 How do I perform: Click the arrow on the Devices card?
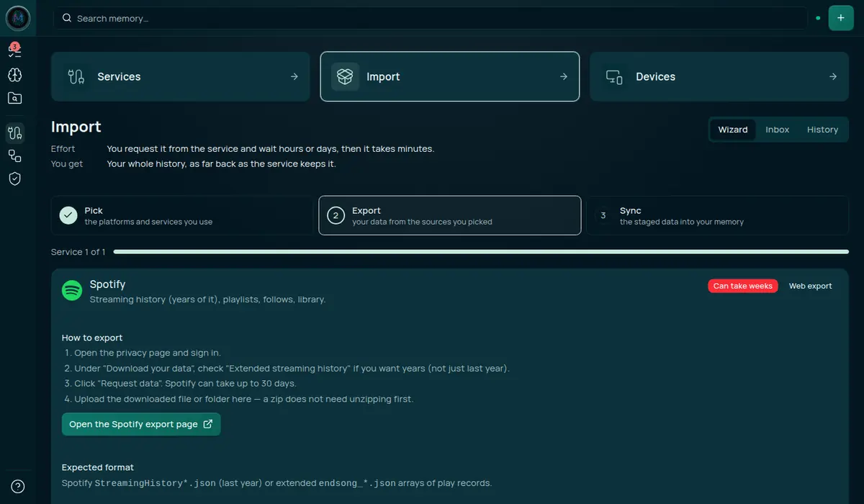pos(833,76)
